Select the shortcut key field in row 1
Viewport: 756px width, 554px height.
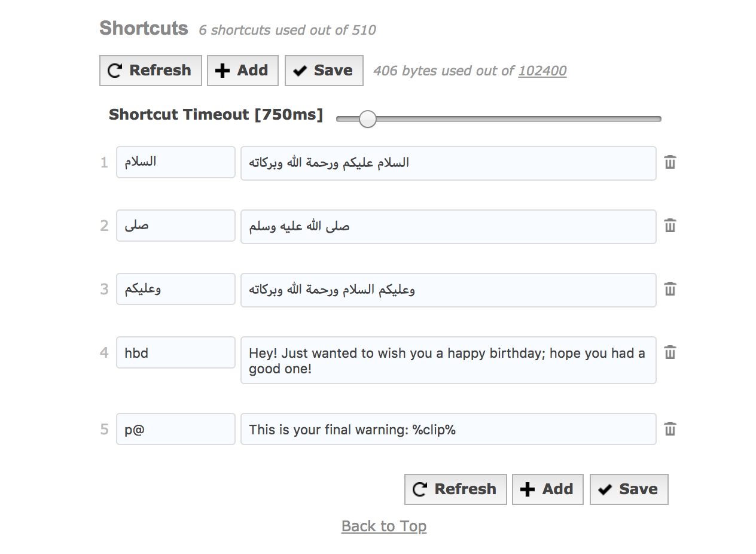(x=175, y=162)
